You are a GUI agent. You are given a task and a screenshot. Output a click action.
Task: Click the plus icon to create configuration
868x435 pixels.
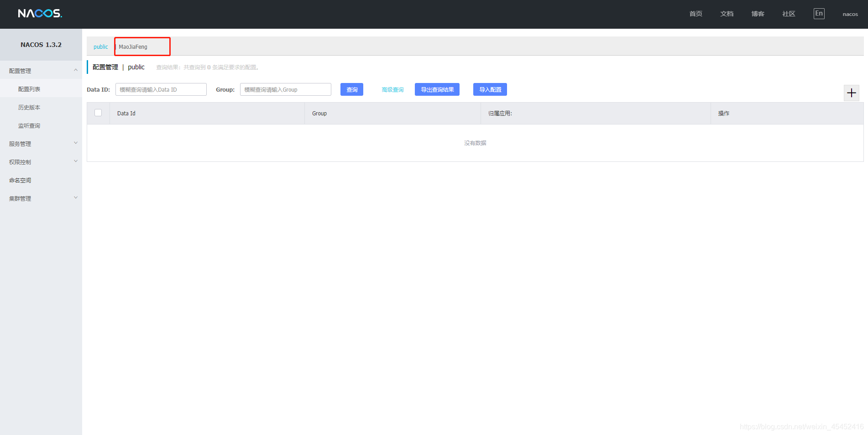tap(851, 93)
